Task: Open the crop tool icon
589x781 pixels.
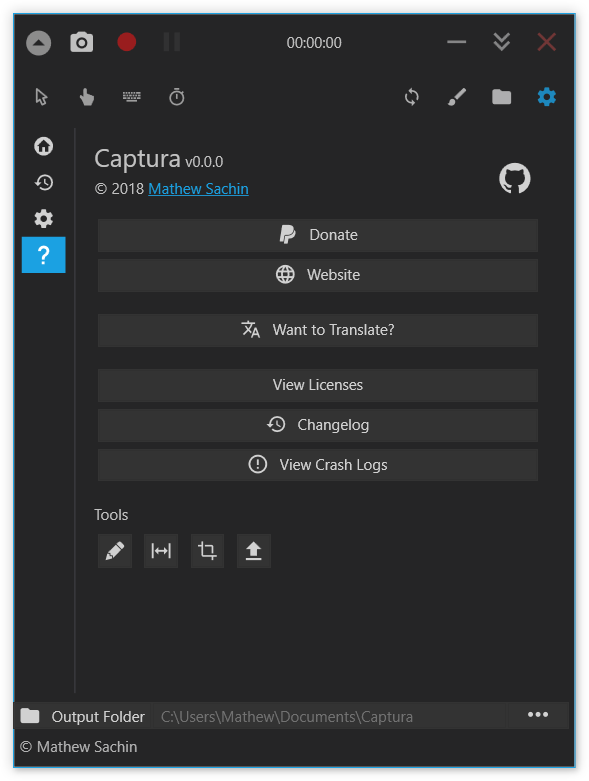Action: click(207, 551)
